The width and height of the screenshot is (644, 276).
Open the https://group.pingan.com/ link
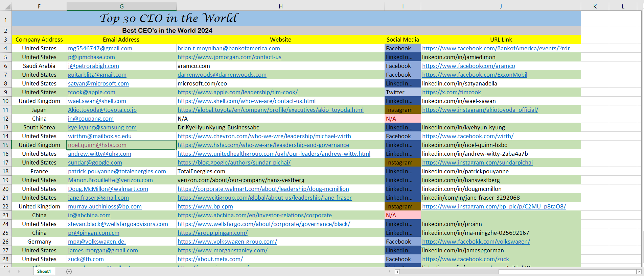coord(212,233)
